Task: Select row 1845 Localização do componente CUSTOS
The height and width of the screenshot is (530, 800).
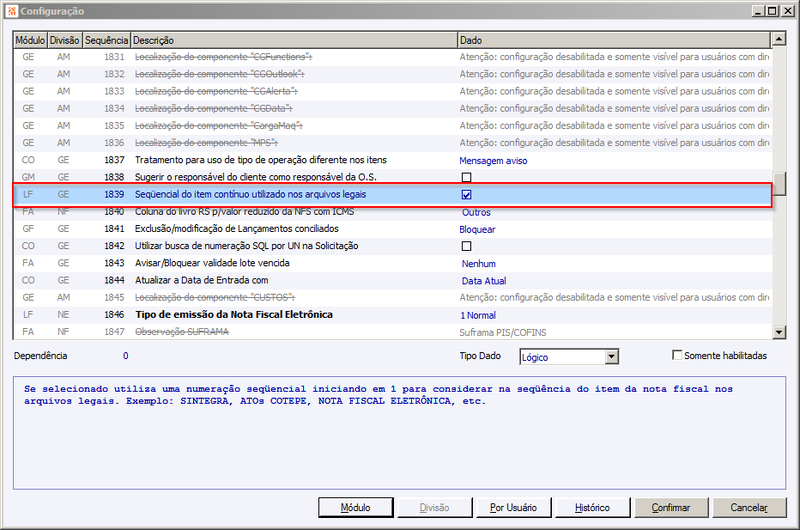Action: click(392, 297)
